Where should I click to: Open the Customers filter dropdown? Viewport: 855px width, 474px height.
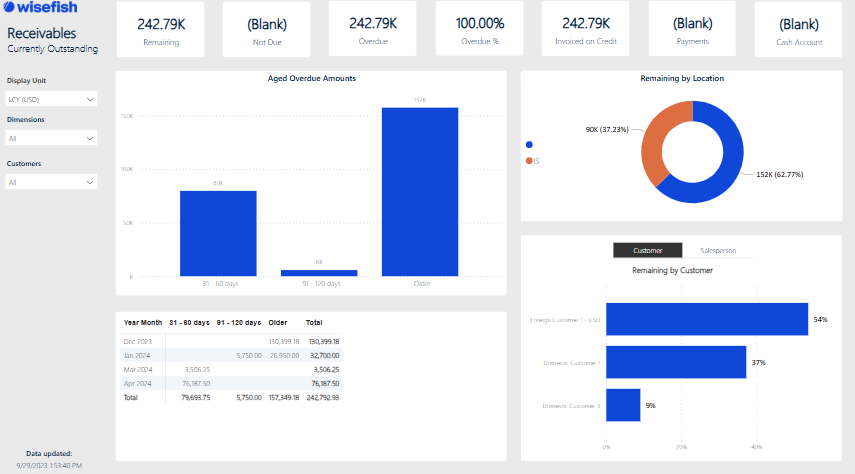tap(51, 182)
